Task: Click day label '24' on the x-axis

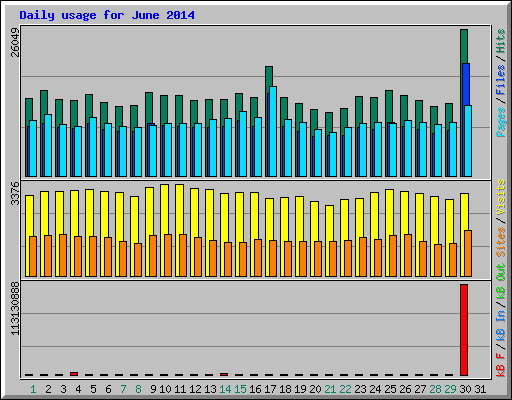Action: [375, 389]
